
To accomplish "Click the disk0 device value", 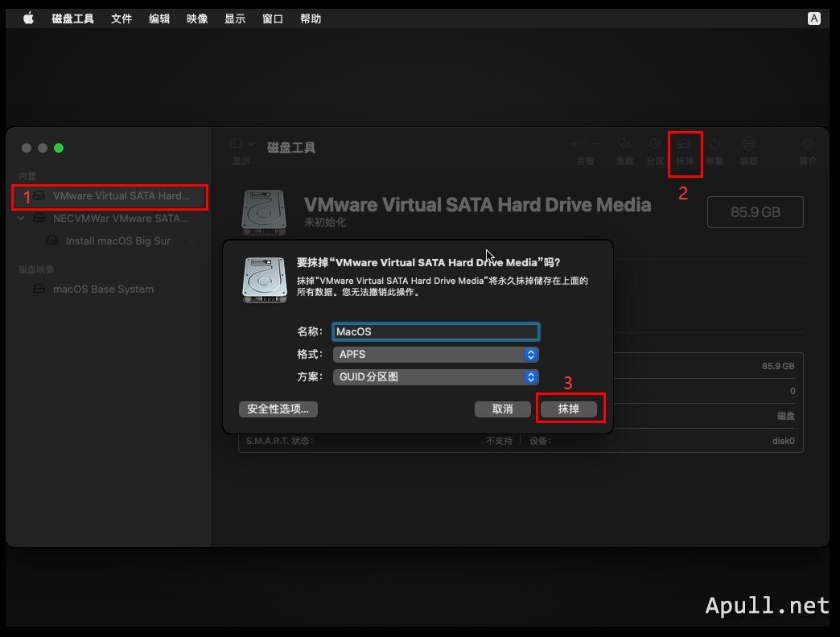I will tap(783, 441).
